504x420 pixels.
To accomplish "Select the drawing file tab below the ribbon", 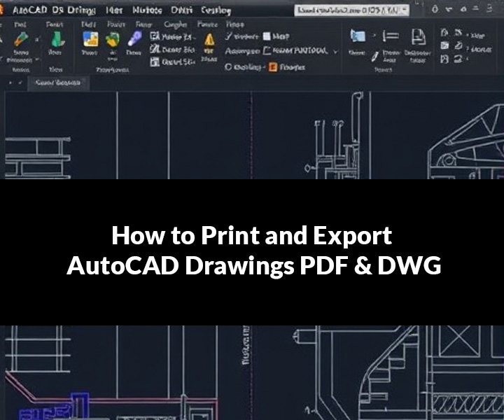I will tap(58, 83).
